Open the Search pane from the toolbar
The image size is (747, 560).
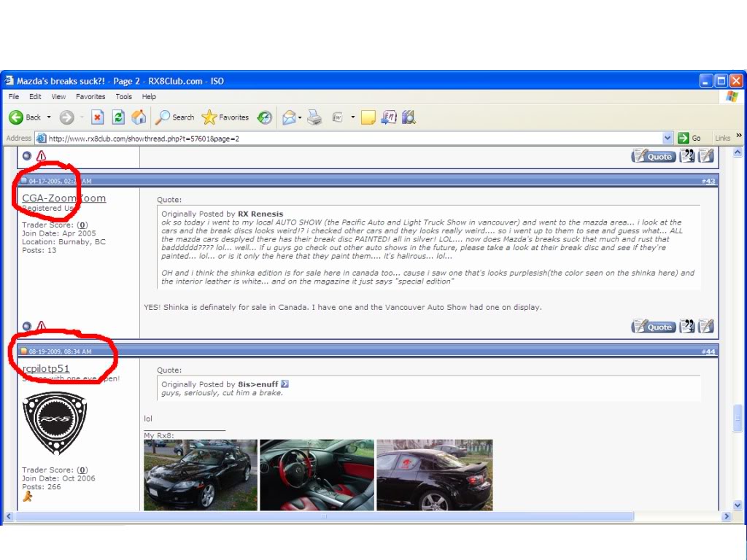pos(175,117)
